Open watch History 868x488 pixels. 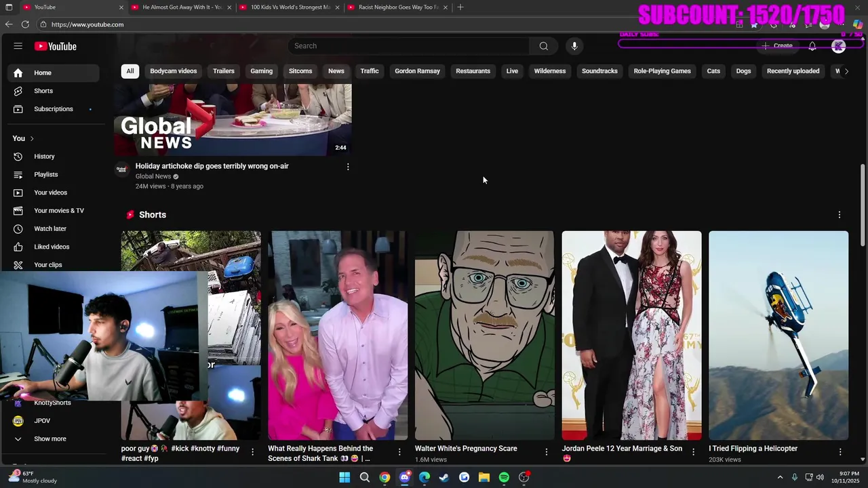pyautogui.click(x=53, y=157)
